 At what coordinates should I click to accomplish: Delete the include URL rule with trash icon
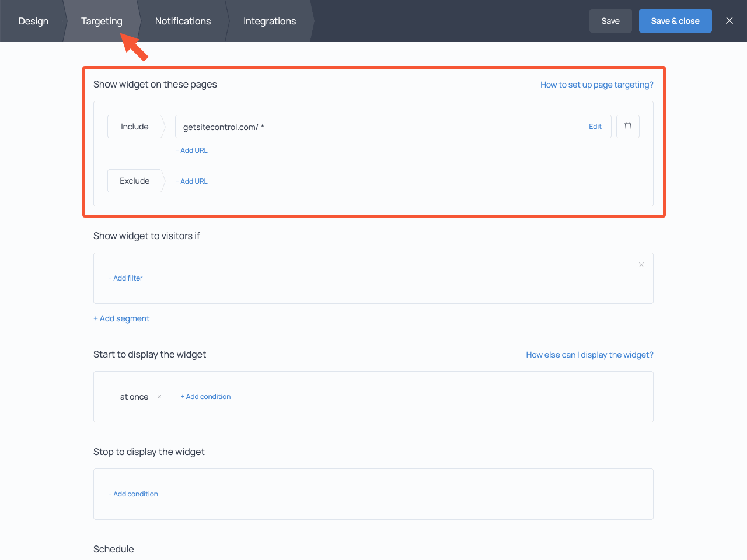pos(627,126)
